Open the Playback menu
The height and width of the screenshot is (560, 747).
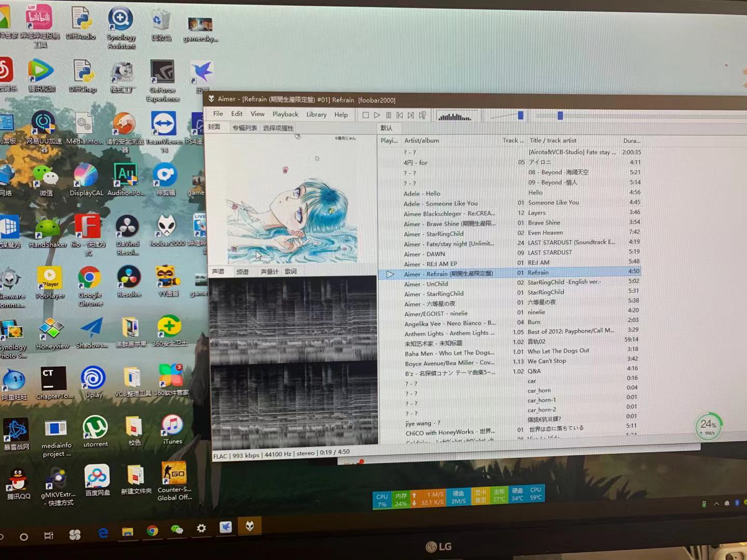pyautogui.click(x=285, y=115)
